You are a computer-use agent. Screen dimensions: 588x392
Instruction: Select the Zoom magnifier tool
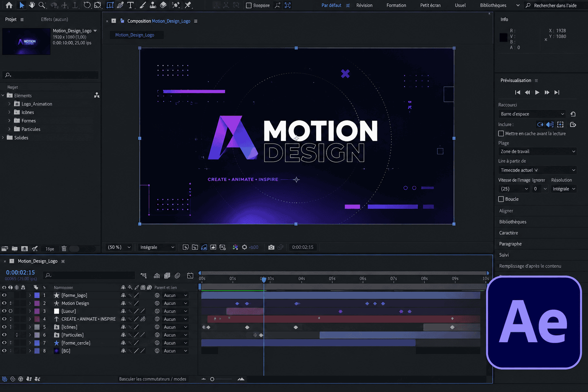point(42,5)
